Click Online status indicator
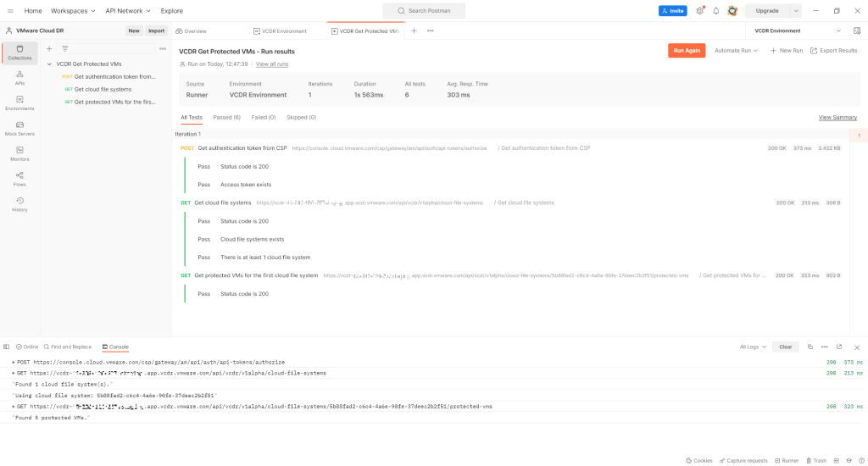 point(27,347)
